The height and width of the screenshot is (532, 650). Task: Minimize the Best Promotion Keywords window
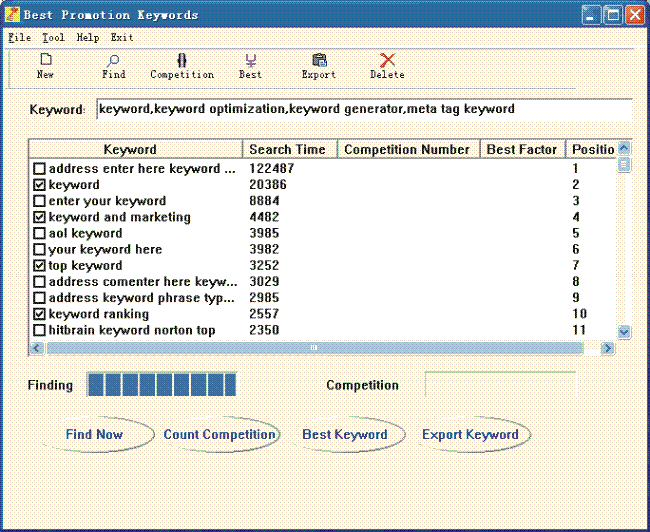coord(591,15)
